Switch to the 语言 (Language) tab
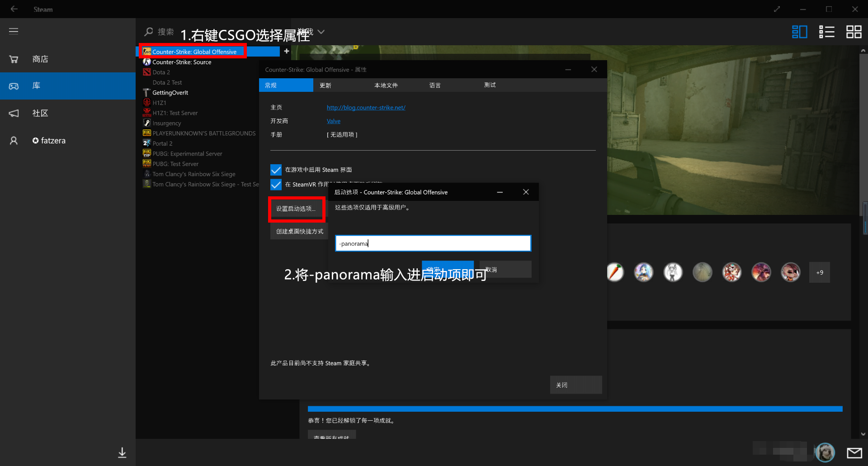Image resolution: width=868 pixels, height=466 pixels. pos(435,85)
